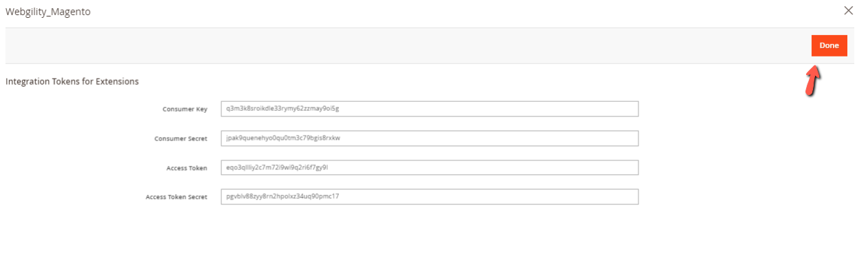This screenshot has height=274, width=868.
Task: Select the Access Token text box
Action: tap(430, 167)
